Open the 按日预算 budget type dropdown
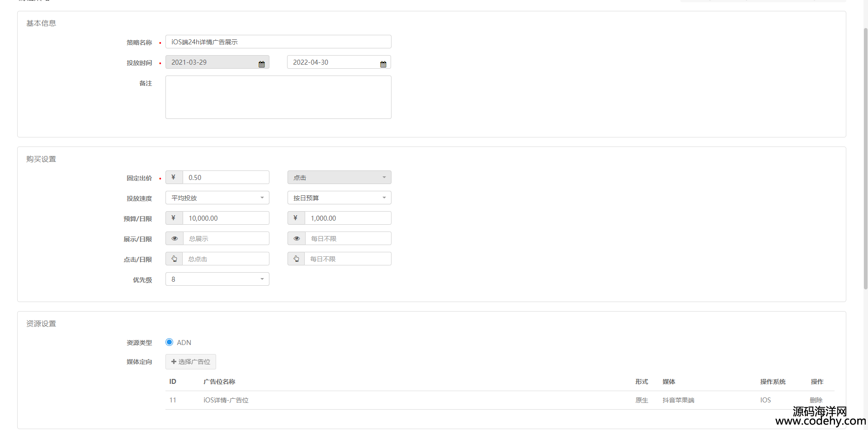This screenshot has width=868, height=430. (339, 198)
